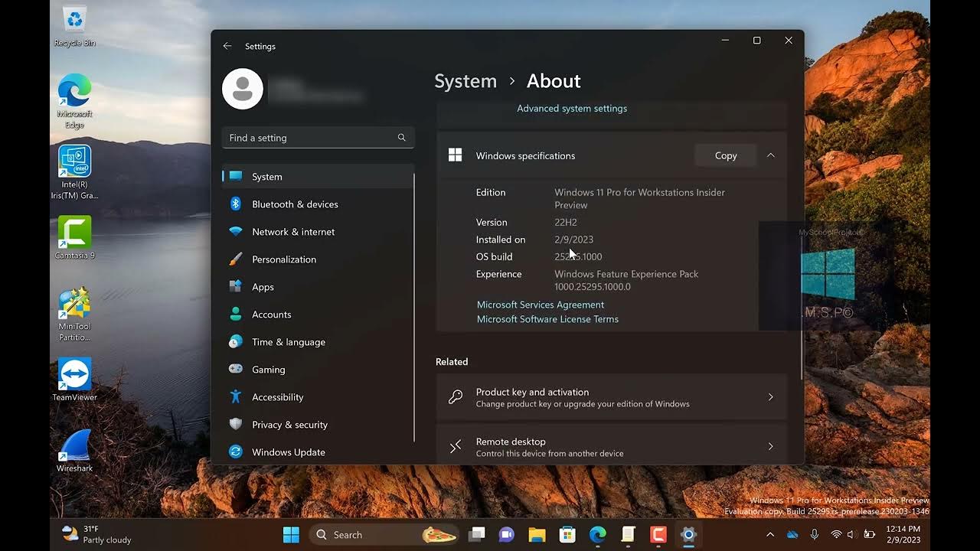Image resolution: width=980 pixels, height=551 pixels.
Task: Open Advanced system settings link
Action: (x=572, y=109)
